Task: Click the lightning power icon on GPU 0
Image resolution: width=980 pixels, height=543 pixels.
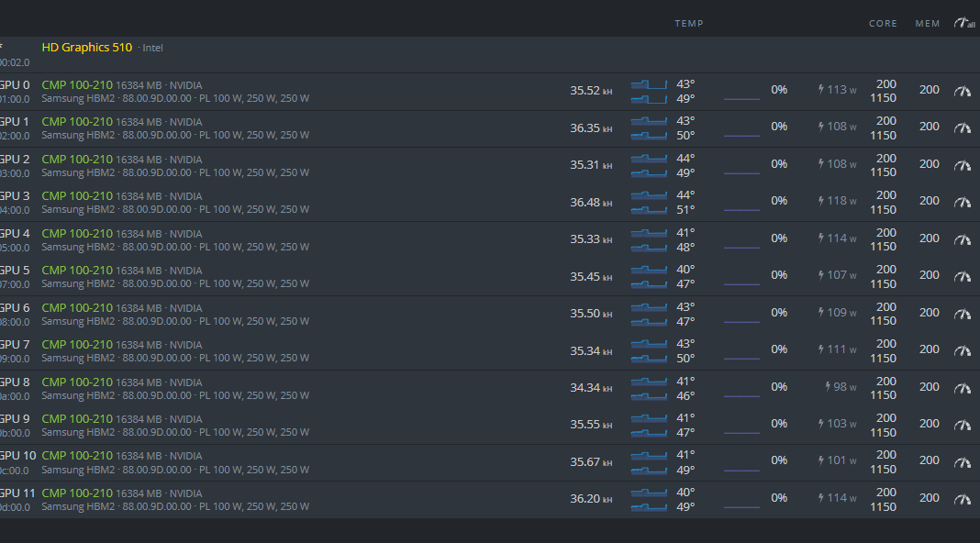Action: tap(821, 90)
